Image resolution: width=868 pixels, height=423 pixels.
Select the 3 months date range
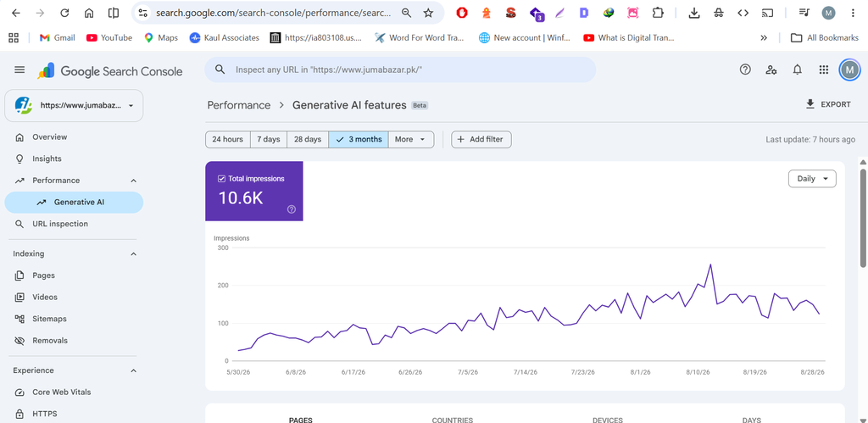pos(359,140)
